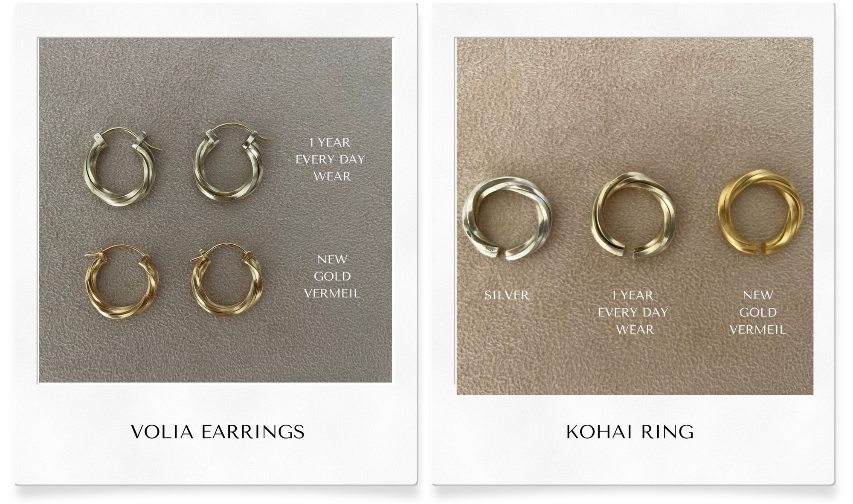This screenshot has height=504, width=853.
Task: Click the KOHAI RING caption
Action: click(x=630, y=432)
